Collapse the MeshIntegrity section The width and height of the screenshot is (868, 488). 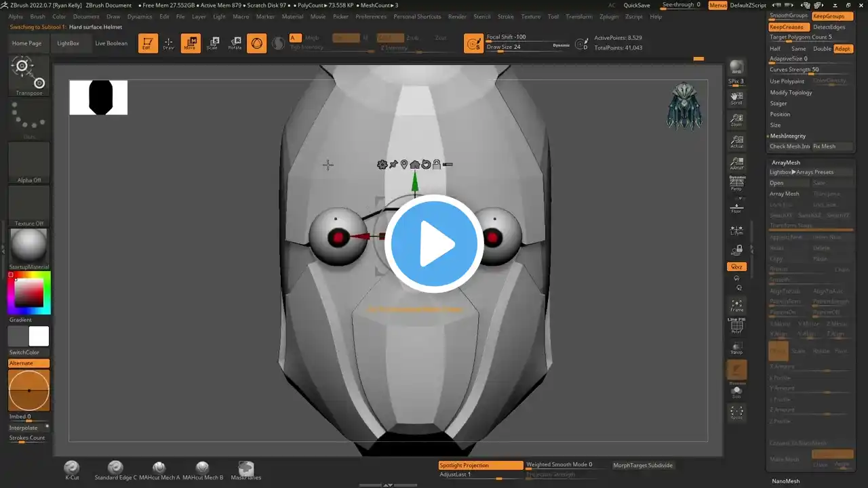[x=787, y=136]
